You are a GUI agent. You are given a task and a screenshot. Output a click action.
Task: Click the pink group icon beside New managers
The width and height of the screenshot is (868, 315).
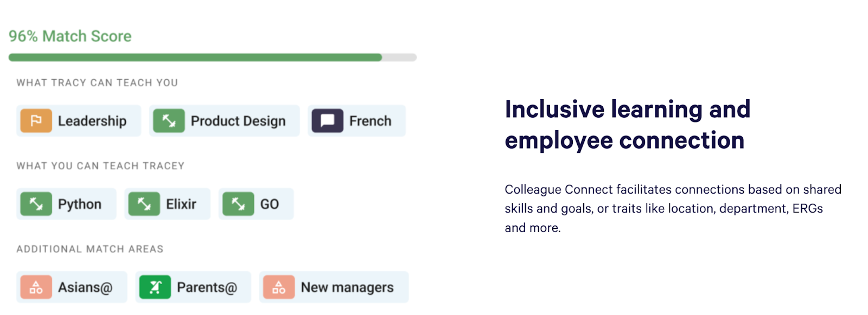click(279, 287)
